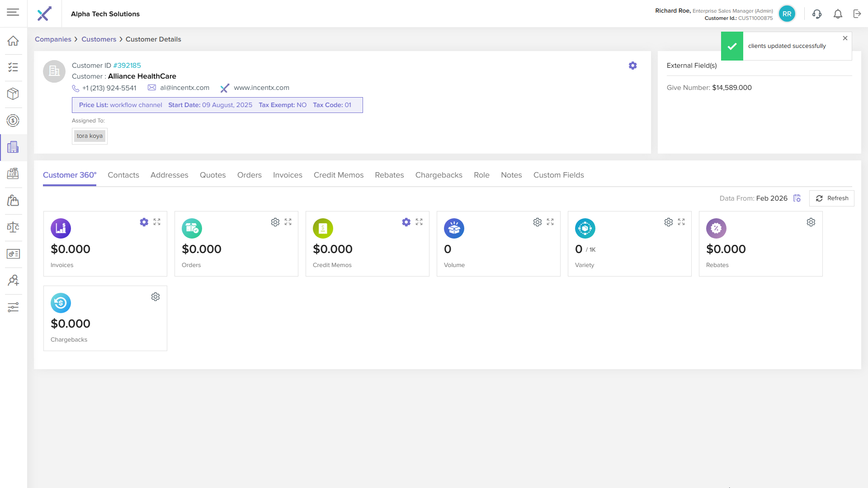Expand the Orders card fullscreen icon
Screen dimensions: 868x488
tap(288, 222)
